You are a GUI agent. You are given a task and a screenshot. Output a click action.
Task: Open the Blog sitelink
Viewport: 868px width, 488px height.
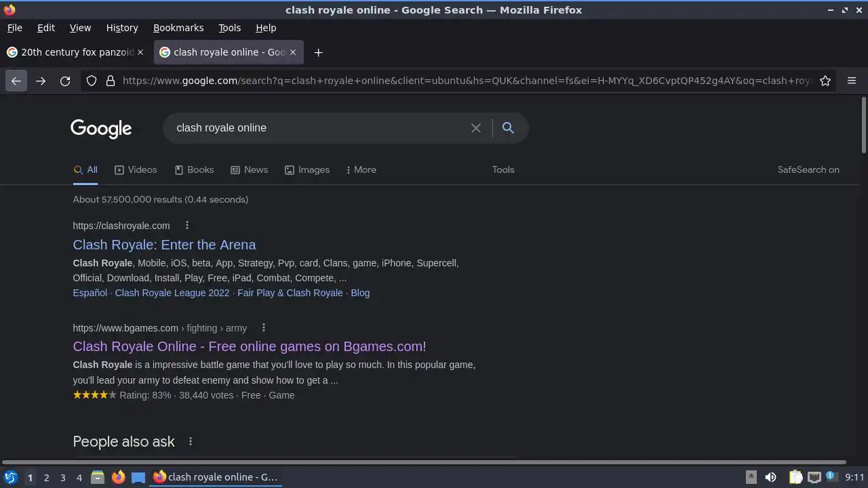coord(360,293)
